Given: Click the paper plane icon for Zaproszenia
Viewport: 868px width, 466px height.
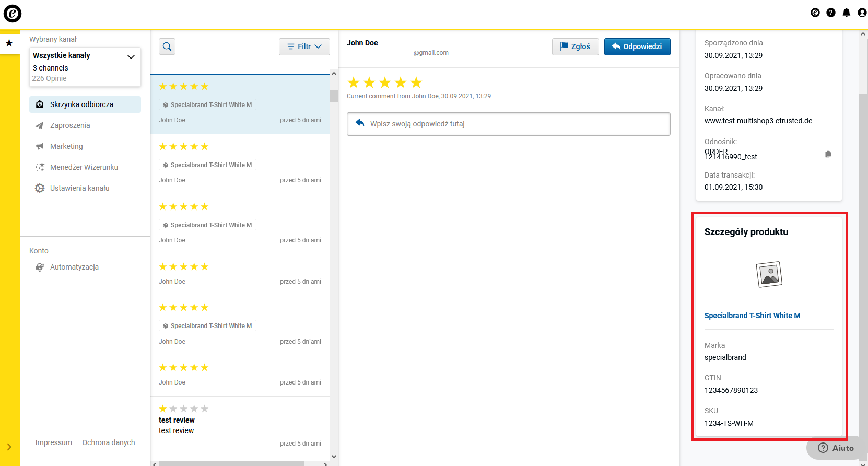Looking at the screenshot, I should [x=40, y=125].
